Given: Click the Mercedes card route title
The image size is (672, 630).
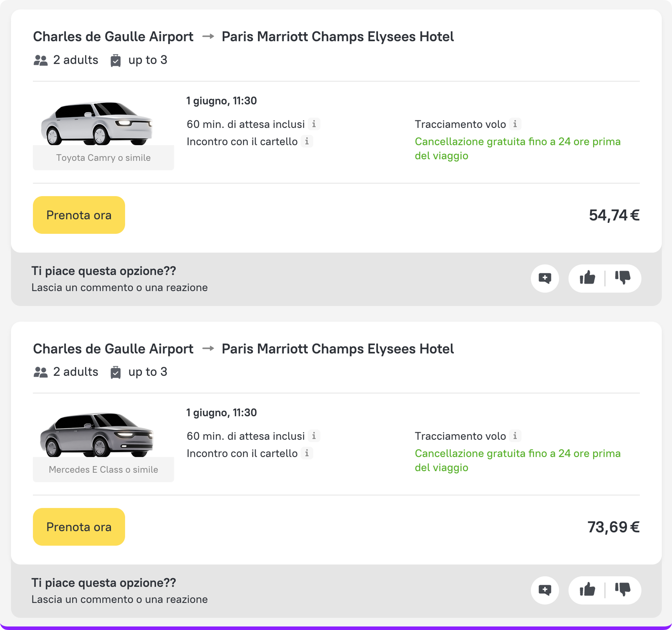Looking at the screenshot, I should pyautogui.click(x=243, y=349).
